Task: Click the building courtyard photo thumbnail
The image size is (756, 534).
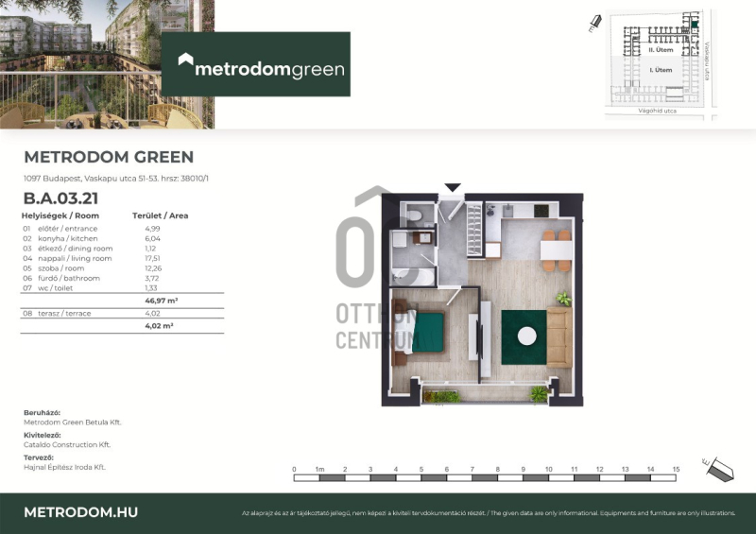Action: [107, 64]
